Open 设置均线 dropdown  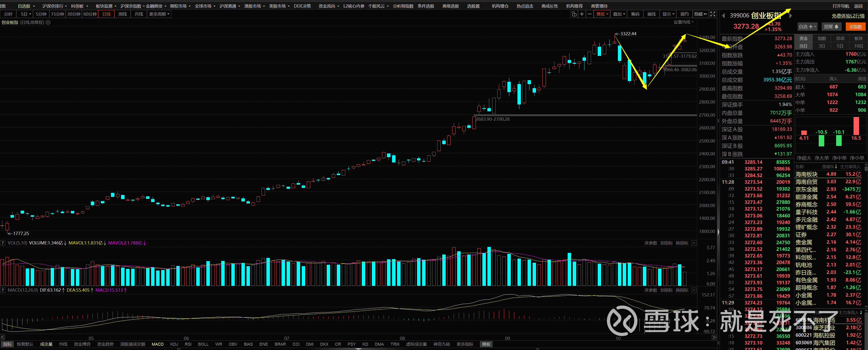click(683, 22)
